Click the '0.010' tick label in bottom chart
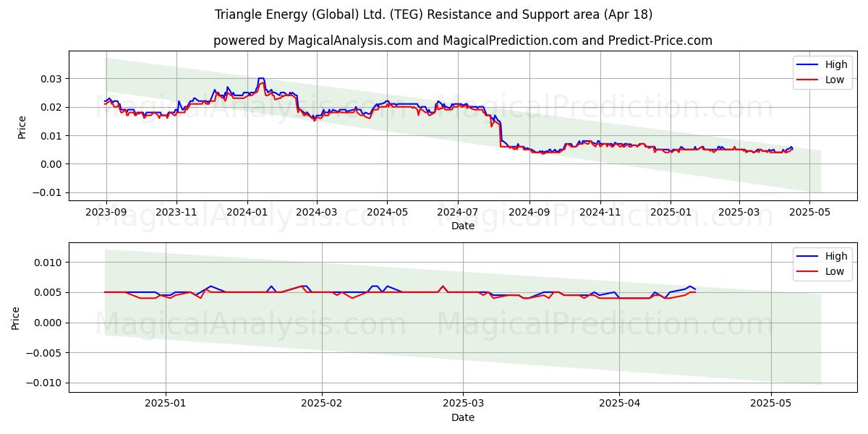Screen dimensions: 868x434 click(49, 262)
